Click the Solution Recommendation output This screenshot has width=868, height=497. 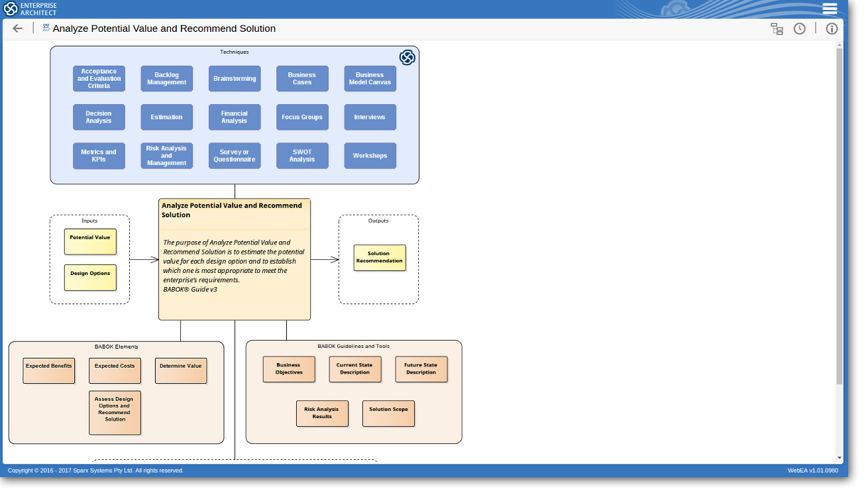coord(379,258)
